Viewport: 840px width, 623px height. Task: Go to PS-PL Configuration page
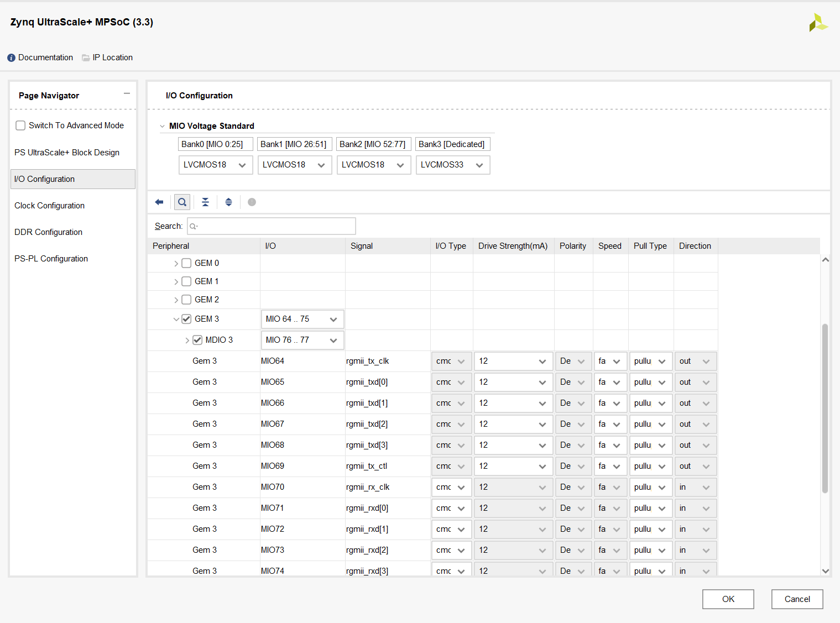pos(51,259)
